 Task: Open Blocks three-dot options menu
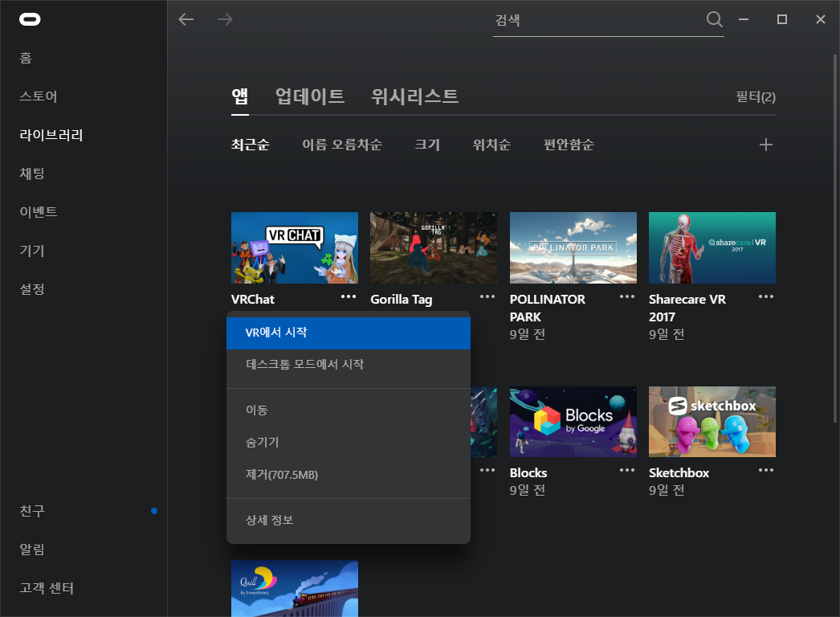626,470
